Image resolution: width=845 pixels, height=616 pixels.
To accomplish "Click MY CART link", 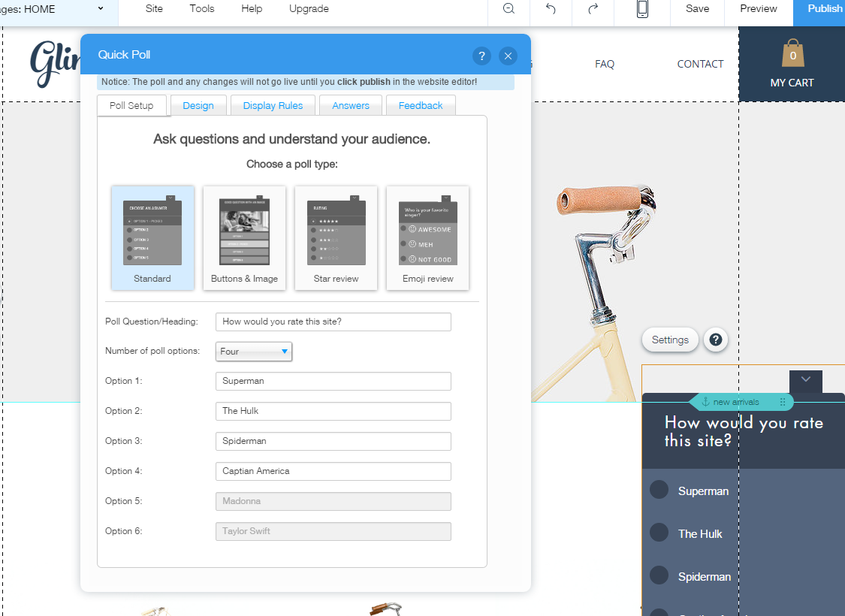I will pyautogui.click(x=792, y=83).
